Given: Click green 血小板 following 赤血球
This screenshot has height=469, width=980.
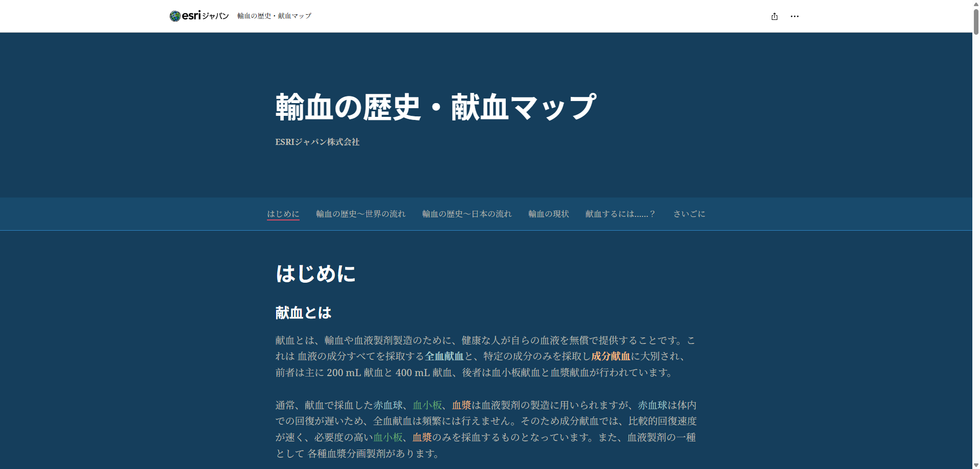Looking at the screenshot, I should [427, 405].
